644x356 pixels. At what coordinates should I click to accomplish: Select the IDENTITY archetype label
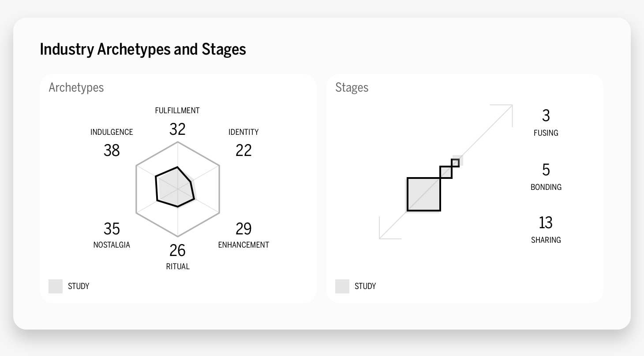tap(243, 132)
